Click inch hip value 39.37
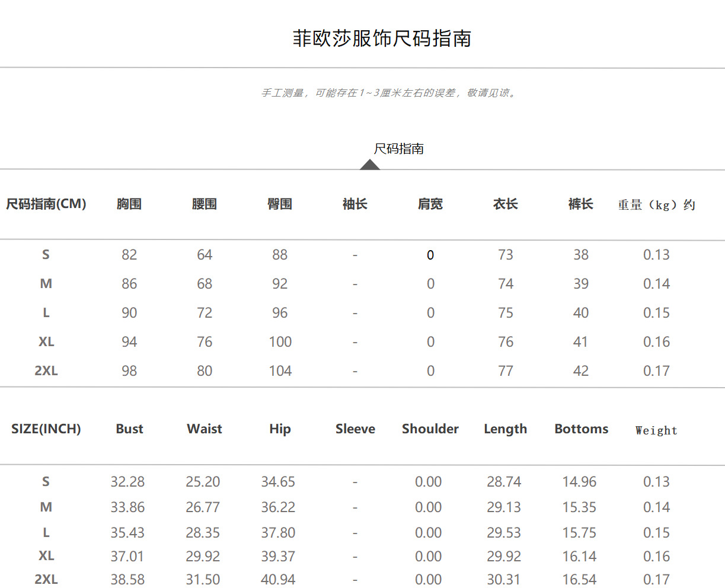 click(x=278, y=557)
